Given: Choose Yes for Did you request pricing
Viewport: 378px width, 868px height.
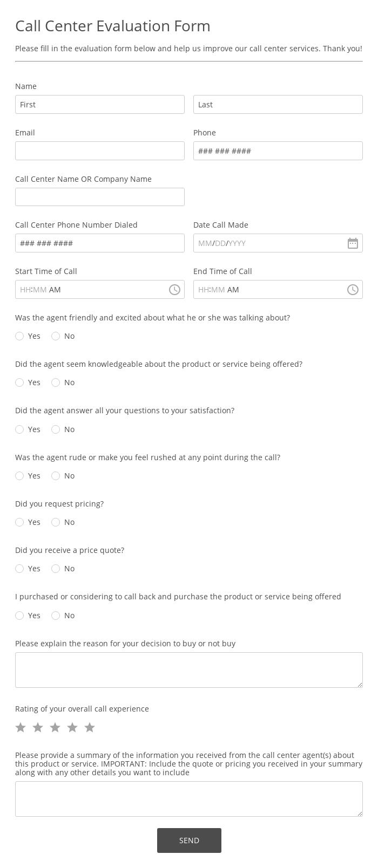Looking at the screenshot, I should (19, 522).
